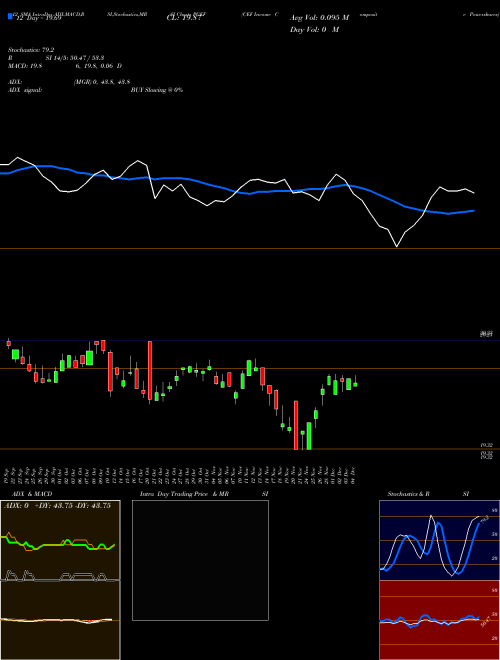Select the 'Avg Vol: 0.095 M' text

pos(319,18)
